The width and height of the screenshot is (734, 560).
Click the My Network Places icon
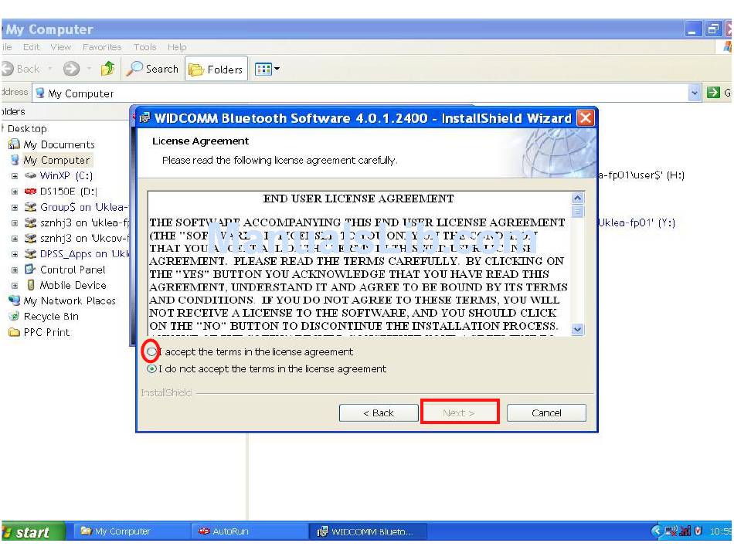pos(15,300)
